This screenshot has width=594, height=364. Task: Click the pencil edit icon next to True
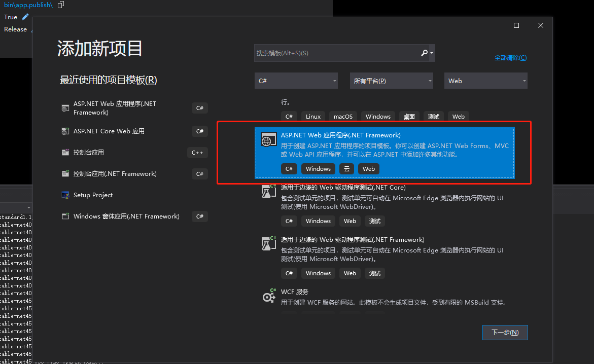click(x=25, y=17)
